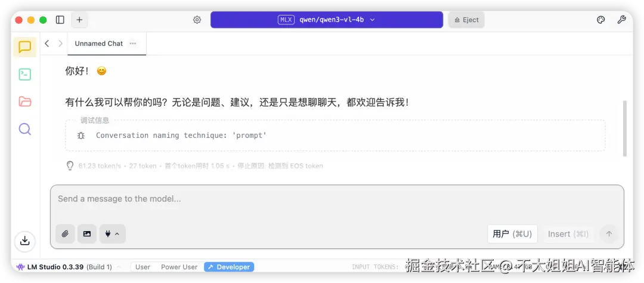The width and height of the screenshot is (644, 283).
Task: Click the MLX badge in model bar
Action: pyautogui.click(x=286, y=20)
